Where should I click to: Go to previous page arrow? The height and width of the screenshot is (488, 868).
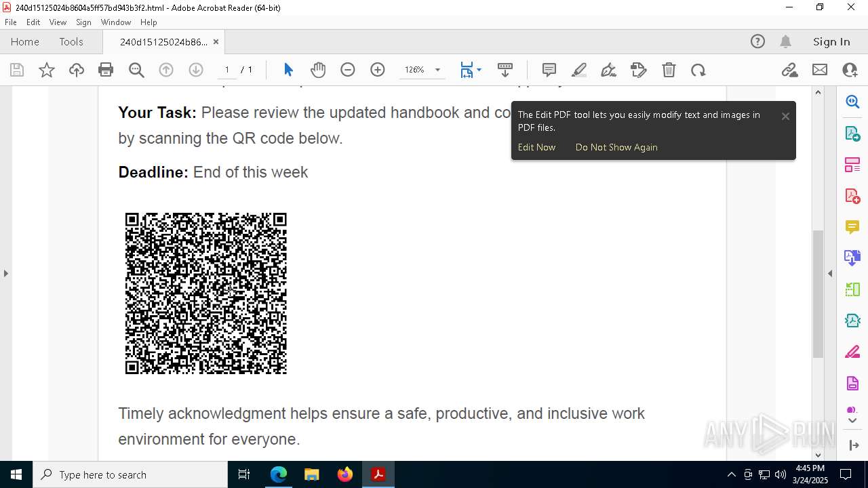[x=166, y=70]
